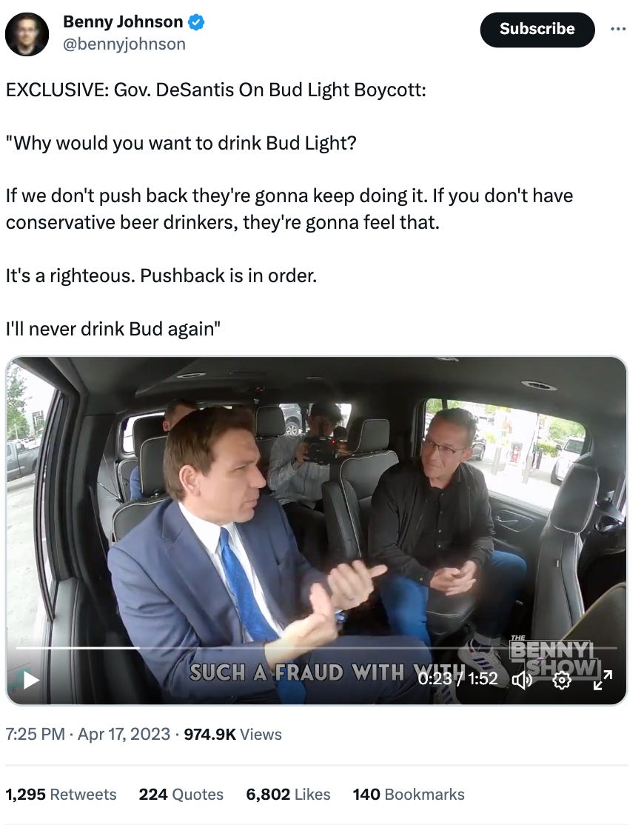Open the author's profile avatar

pos(27,34)
